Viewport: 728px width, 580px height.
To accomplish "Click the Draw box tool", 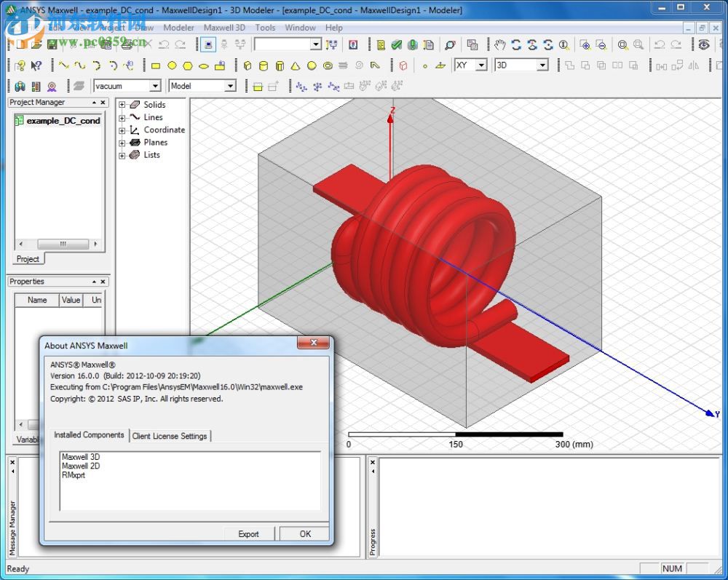I will pos(247,65).
